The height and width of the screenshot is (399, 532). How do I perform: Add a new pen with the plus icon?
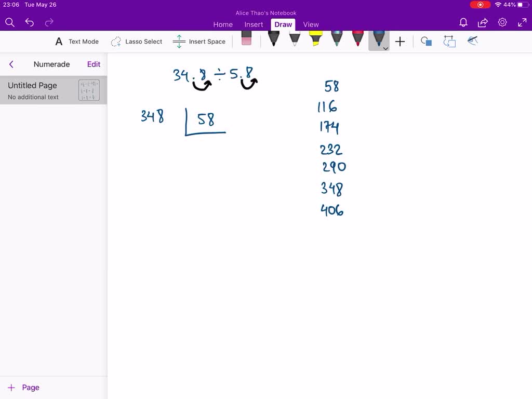click(x=400, y=42)
